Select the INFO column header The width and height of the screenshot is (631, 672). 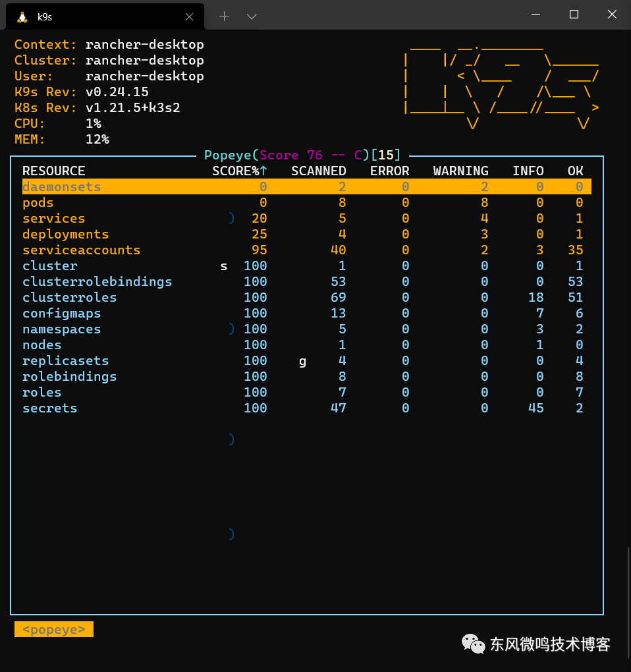(x=528, y=171)
